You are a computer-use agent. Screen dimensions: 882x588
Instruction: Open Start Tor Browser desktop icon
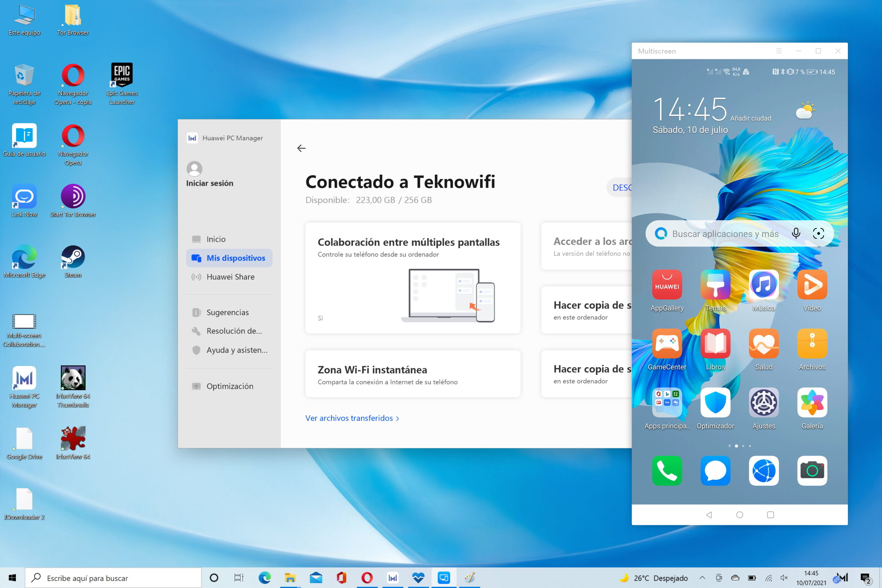tap(73, 200)
